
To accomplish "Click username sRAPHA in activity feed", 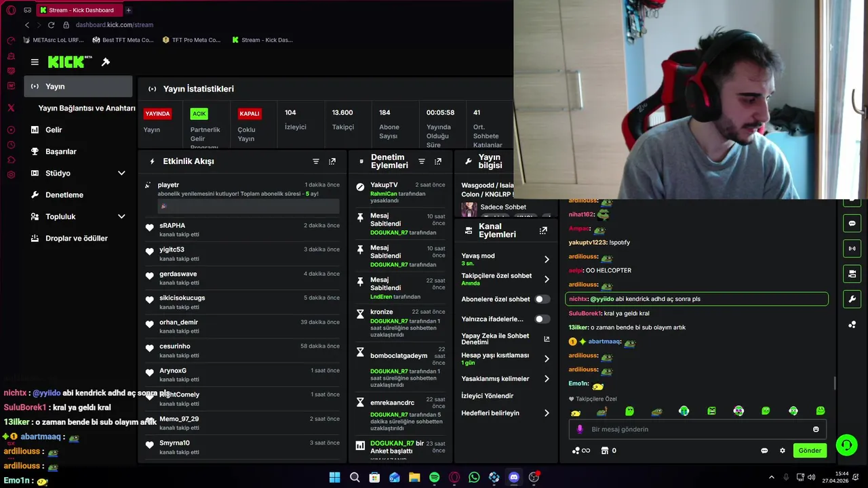I will click(x=172, y=226).
